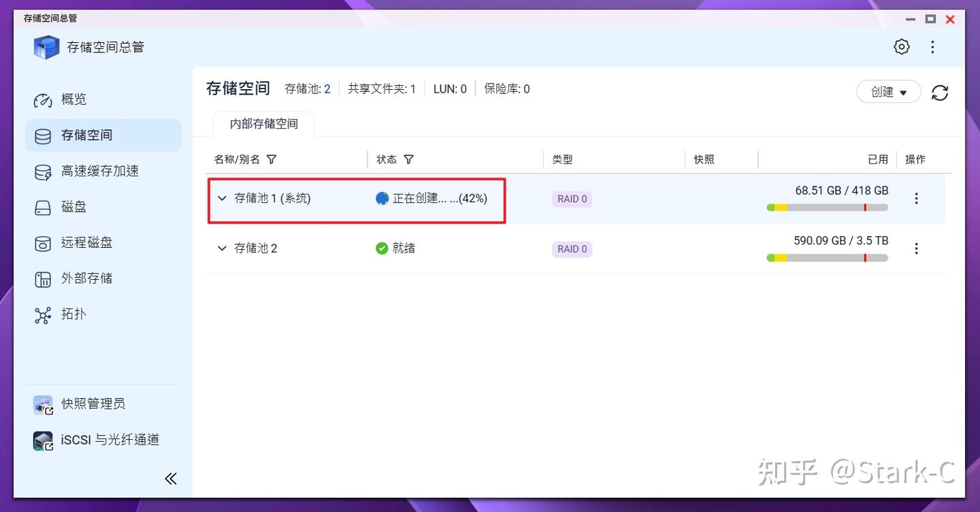Click the iSCSI 与光纤通道 app icon
This screenshot has width=980, height=512.
[x=43, y=441]
